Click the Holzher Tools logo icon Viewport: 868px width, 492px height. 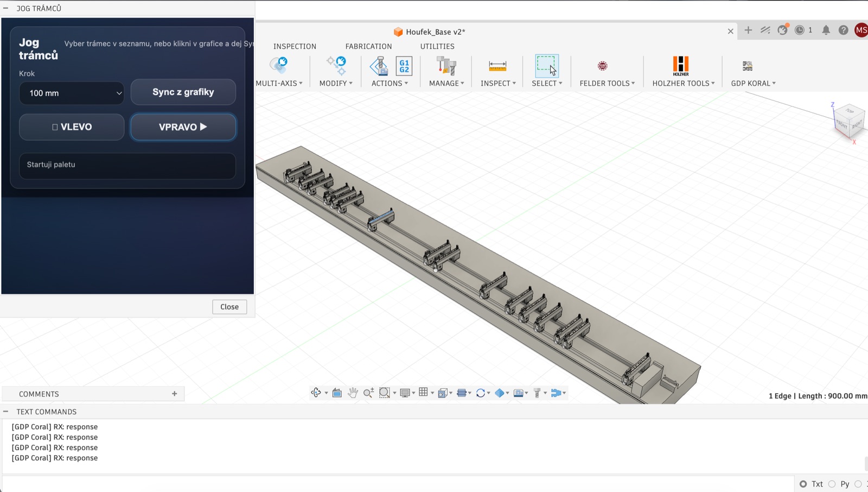pyautogui.click(x=681, y=66)
